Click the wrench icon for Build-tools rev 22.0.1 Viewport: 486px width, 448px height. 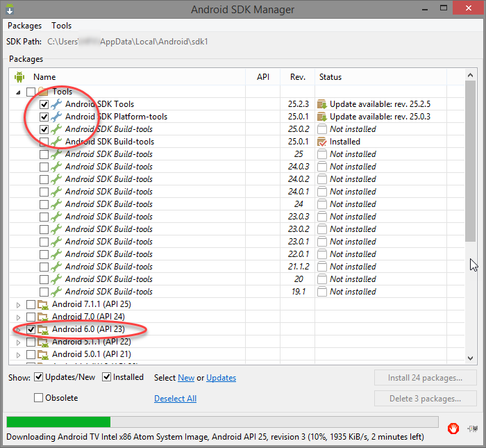pyautogui.click(x=56, y=254)
